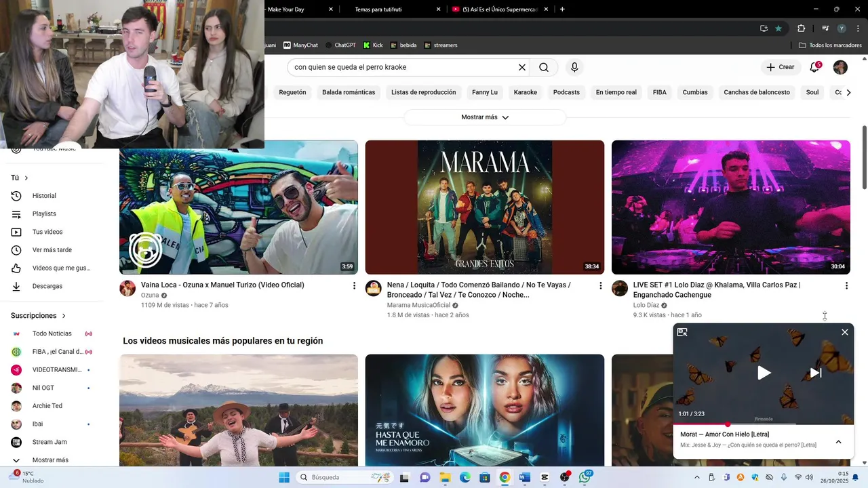Open Todos los marcadores folder
Screen dimensions: 868x488
click(830, 45)
